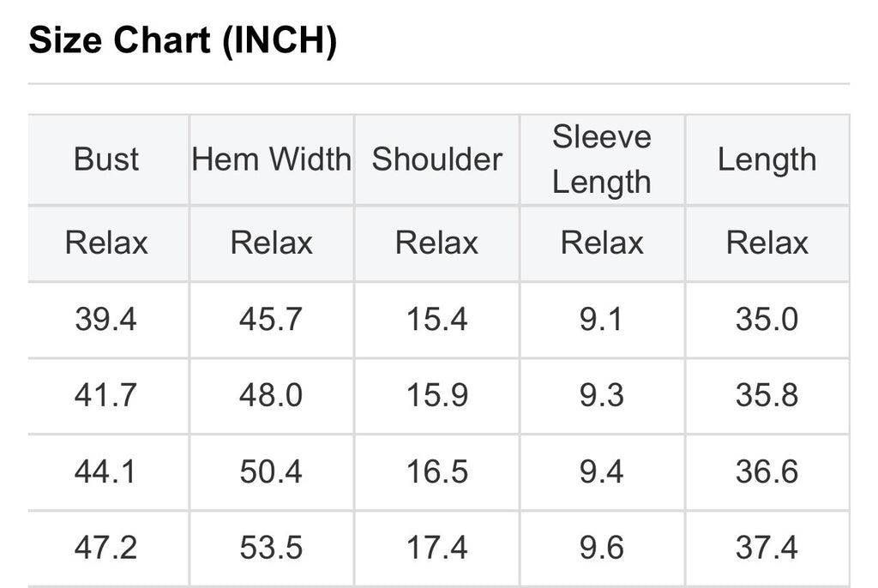Screen dimensions: 878x588
Task: Click the Size Chart (INCH) heading
Action: click(x=183, y=40)
